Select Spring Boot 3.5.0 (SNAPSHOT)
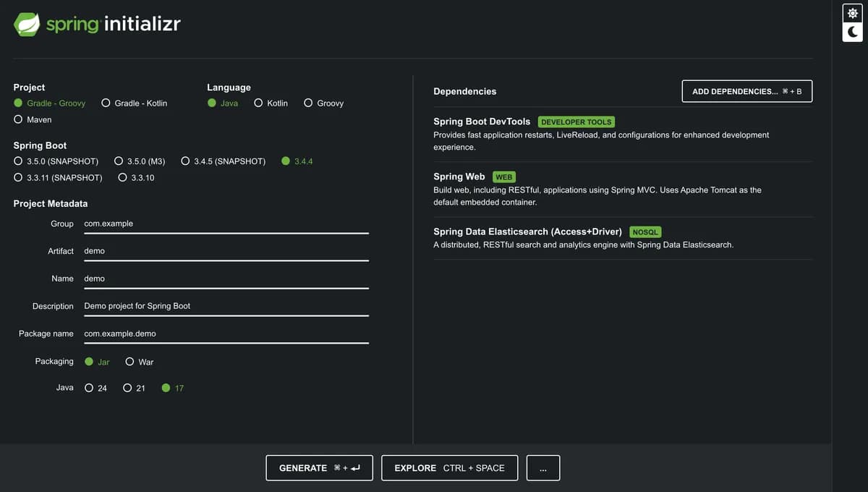 tap(56, 161)
